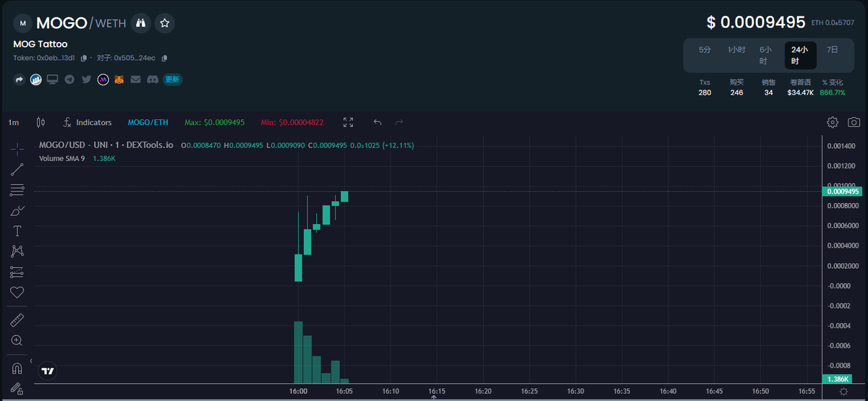Click the 0.0009495 price axis label
The image size is (868, 401).
click(842, 191)
